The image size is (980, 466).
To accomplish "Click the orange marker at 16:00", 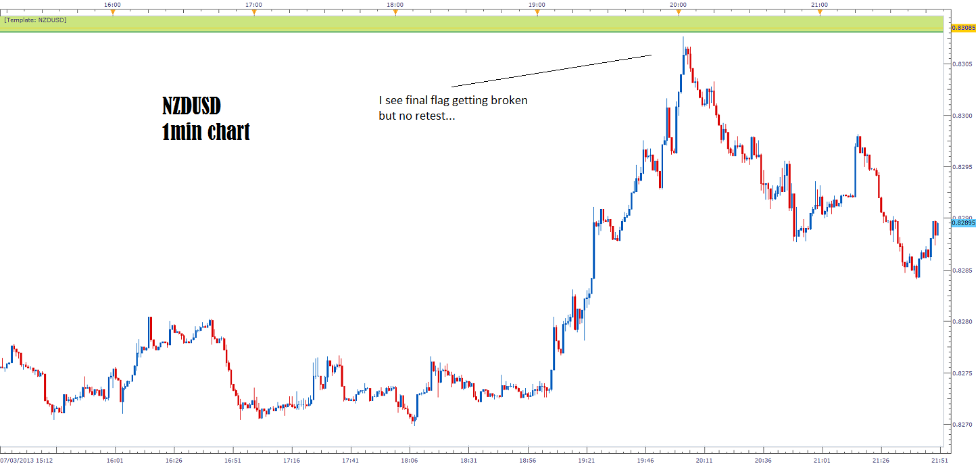I will coord(113,11).
